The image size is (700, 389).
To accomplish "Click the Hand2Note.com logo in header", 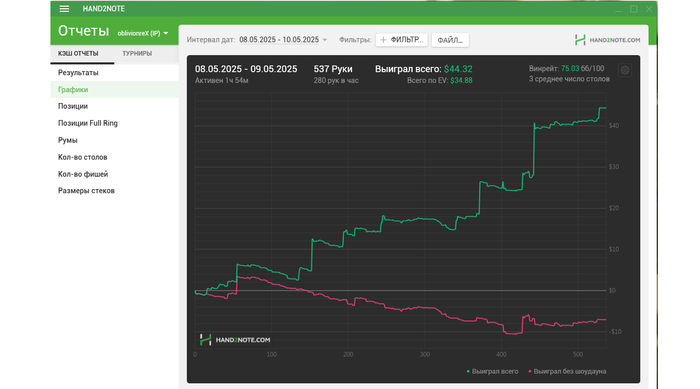I will (x=608, y=40).
